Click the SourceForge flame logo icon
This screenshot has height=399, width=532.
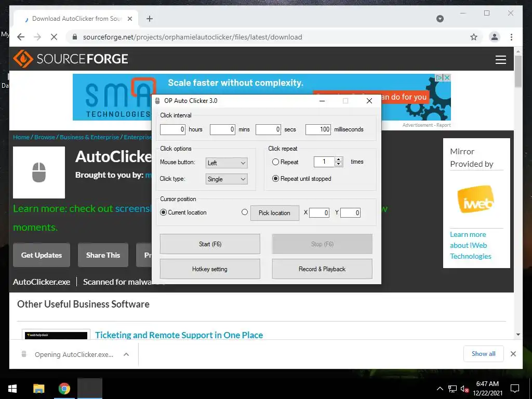click(x=23, y=59)
